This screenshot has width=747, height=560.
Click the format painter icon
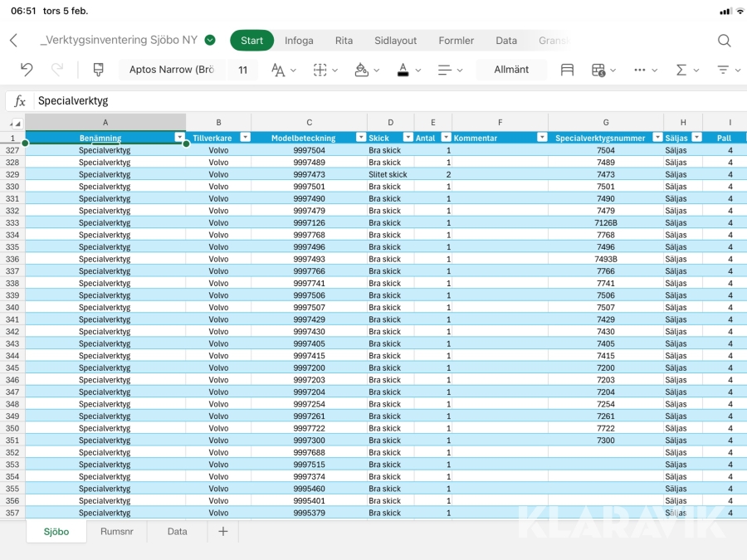98,70
